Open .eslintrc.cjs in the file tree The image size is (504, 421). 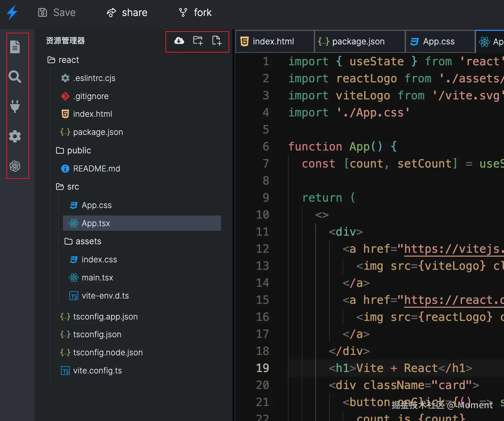tap(88, 78)
